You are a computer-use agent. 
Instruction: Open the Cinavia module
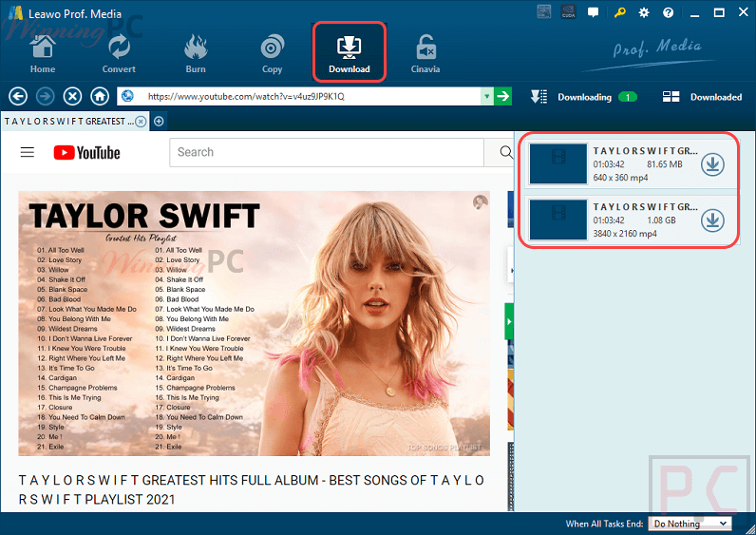(425, 53)
